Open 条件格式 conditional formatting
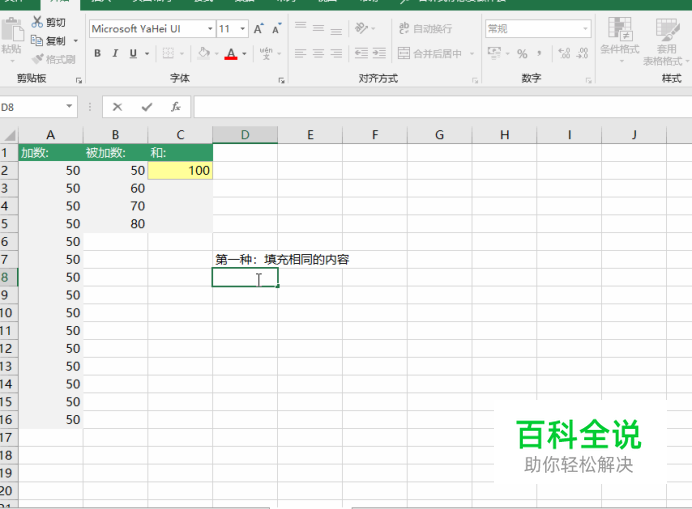The image size is (692, 509). (620, 40)
